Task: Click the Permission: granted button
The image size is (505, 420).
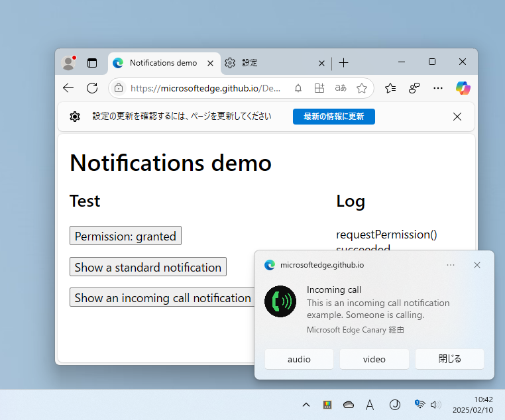Action: coord(125,236)
